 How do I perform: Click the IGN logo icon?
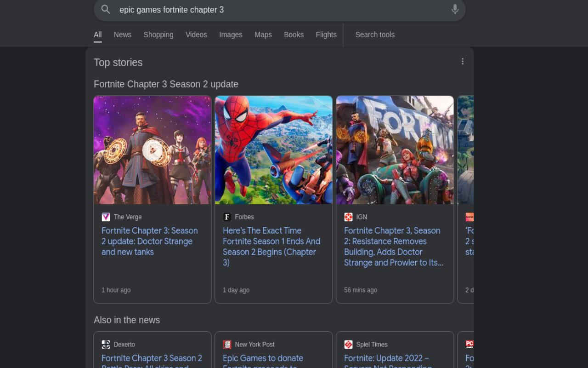348,217
